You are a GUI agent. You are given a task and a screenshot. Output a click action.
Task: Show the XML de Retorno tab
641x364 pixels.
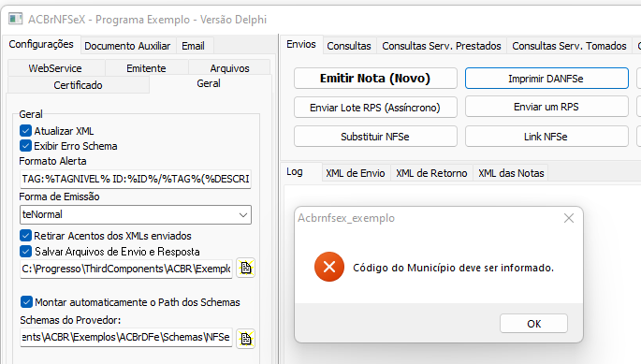(x=431, y=173)
